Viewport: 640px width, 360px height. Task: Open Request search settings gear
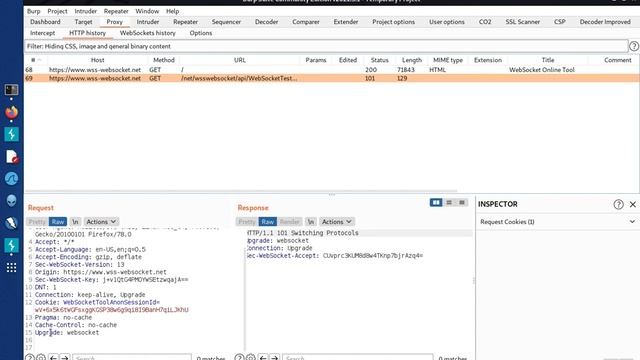tap(41, 358)
